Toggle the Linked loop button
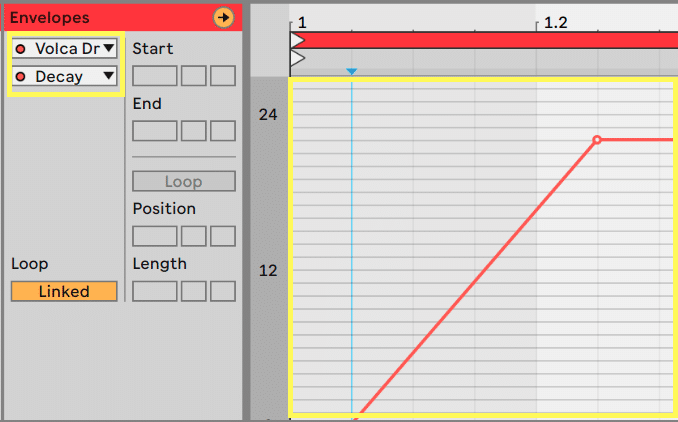Image resolution: width=678 pixels, height=422 pixels. click(64, 291)
